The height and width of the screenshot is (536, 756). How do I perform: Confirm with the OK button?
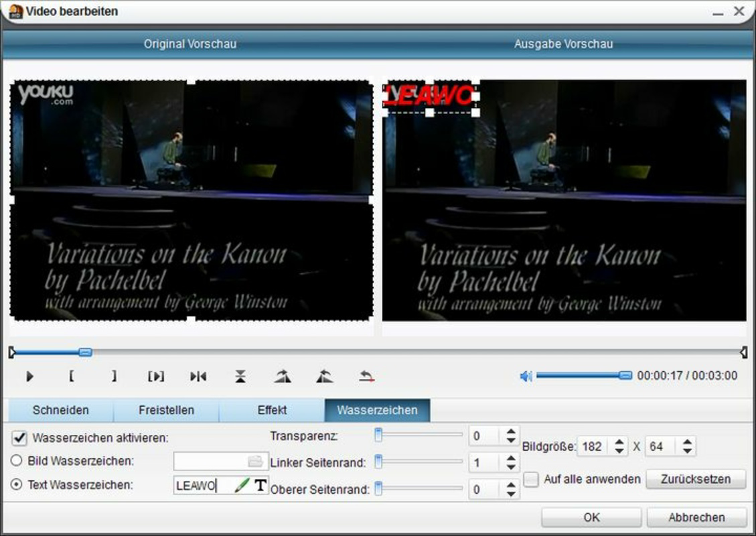(591, 517)
